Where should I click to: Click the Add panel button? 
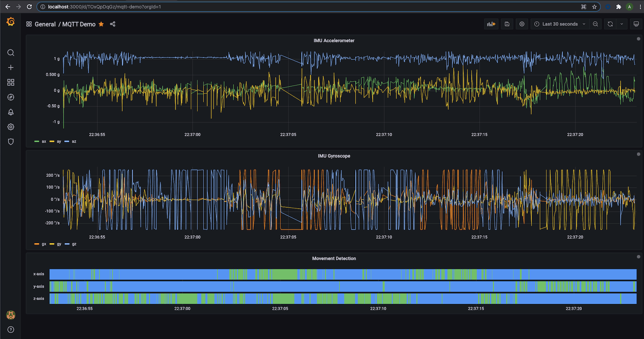[x=491, y=24]
